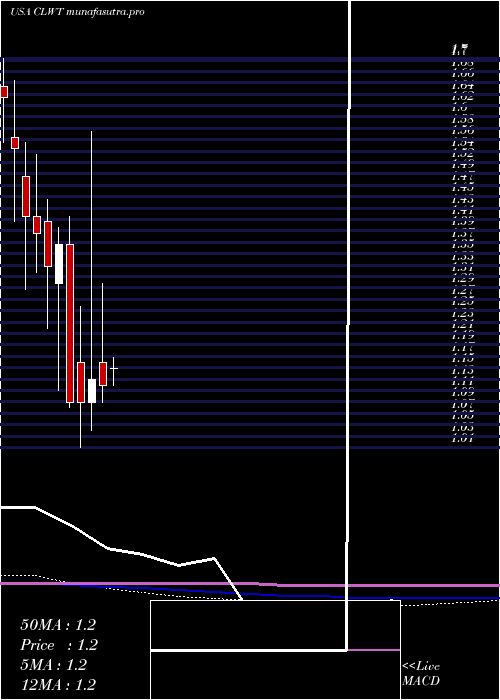
Task: Click the 12MA : 1.2 legend entry
Action: click(58, 685)
